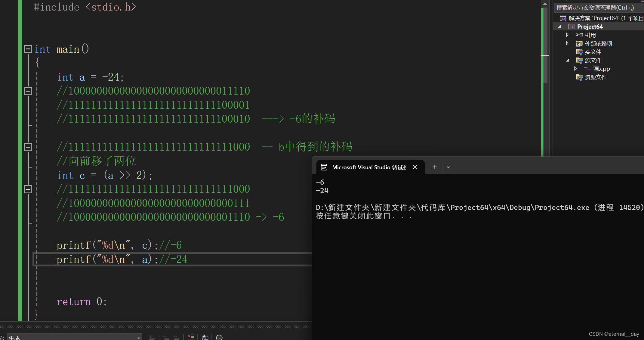
Task: Collapse the main() function fold box
Action: click(x=28, y=49)
